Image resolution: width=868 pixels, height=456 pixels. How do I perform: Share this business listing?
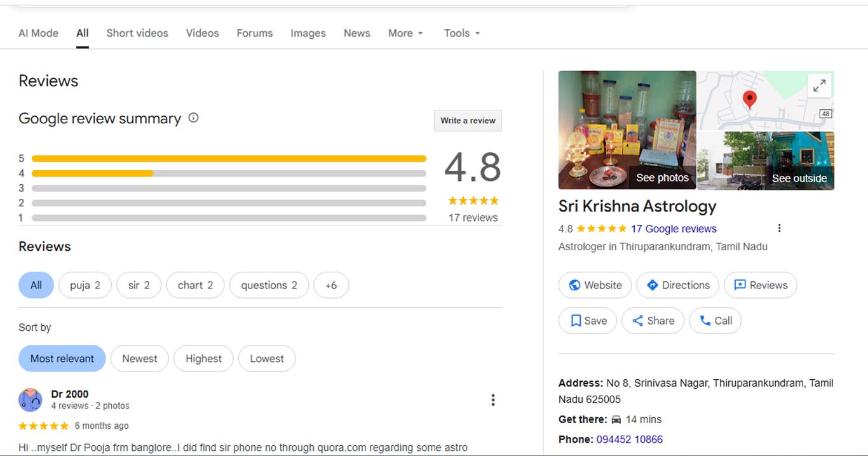pos(653,321)
